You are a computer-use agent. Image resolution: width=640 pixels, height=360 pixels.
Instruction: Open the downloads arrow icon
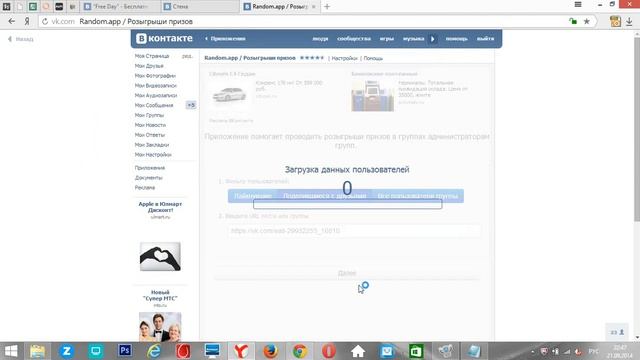(x=629, y=21)
